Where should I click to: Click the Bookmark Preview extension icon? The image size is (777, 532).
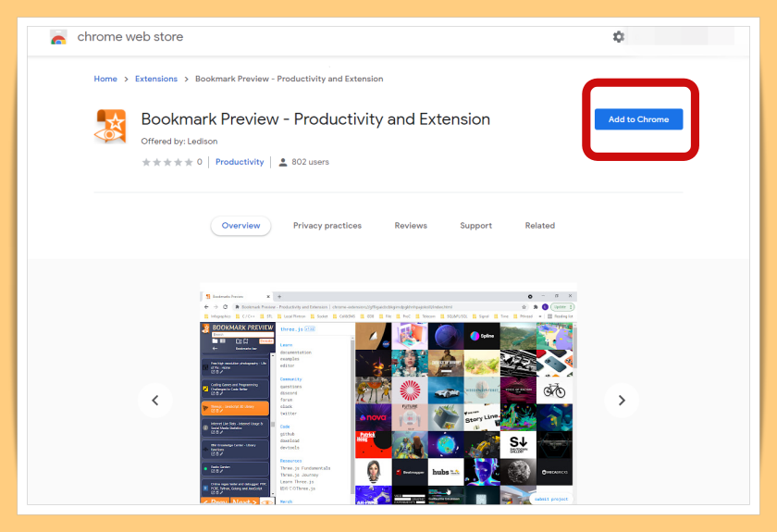(110, 126)
